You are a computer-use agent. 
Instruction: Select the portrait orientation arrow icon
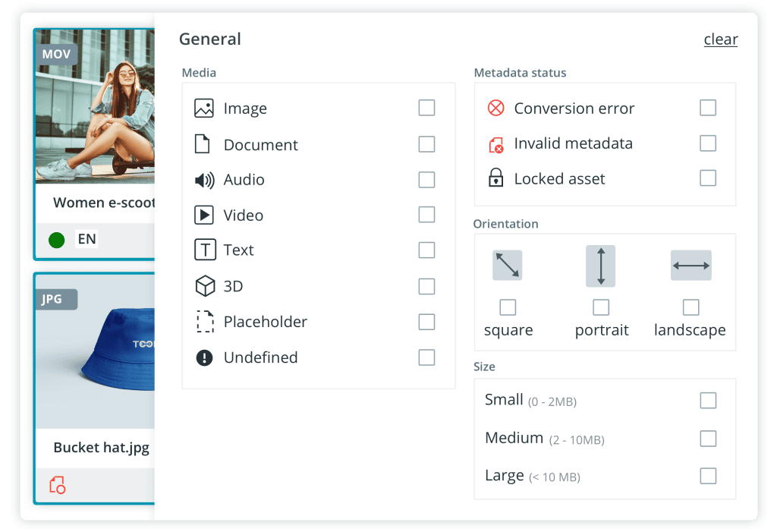[600, 266]
